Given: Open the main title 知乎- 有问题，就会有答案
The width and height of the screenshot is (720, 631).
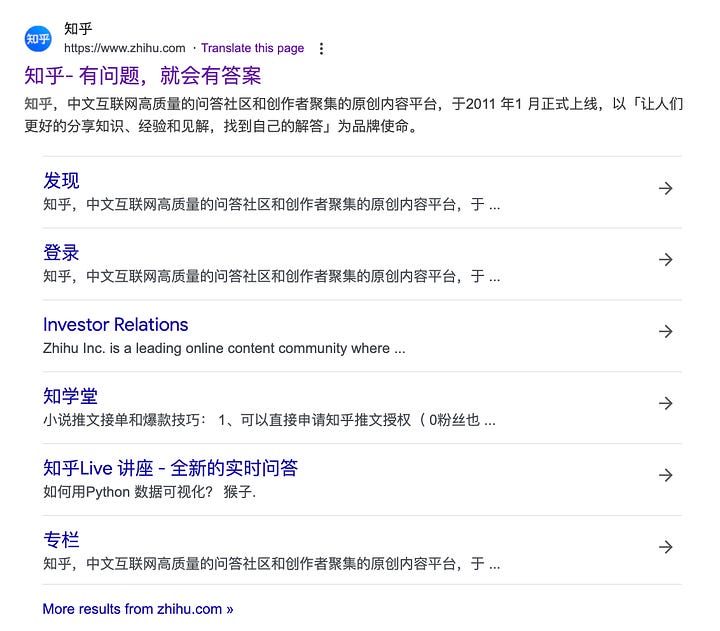Looking at the screenshot, I should click(143, 75).
